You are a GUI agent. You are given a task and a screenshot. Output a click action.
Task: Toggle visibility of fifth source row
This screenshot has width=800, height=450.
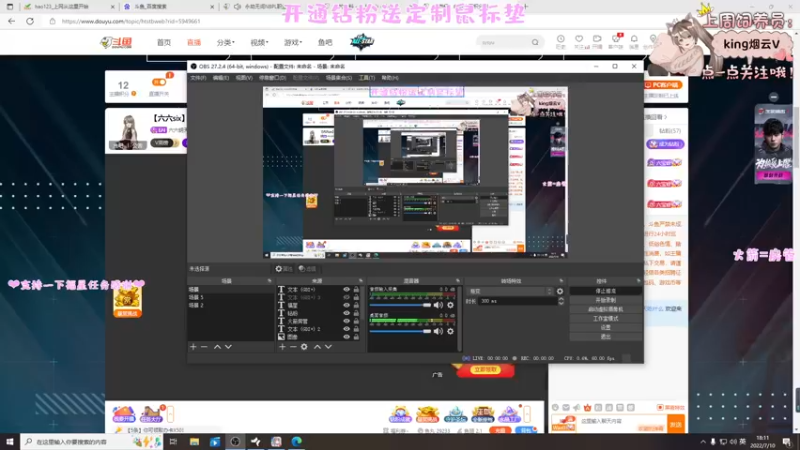(346, 321)
